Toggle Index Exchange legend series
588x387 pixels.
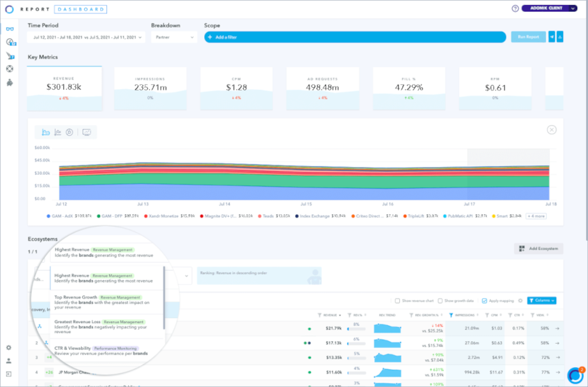[x=321, y=216]
